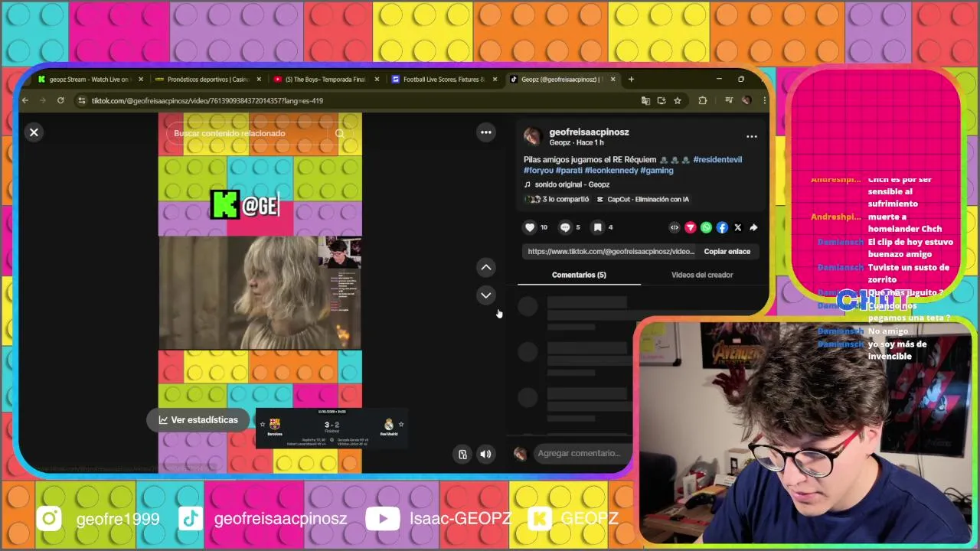
Task: Translate this page icon
Action: coord(645,100)
